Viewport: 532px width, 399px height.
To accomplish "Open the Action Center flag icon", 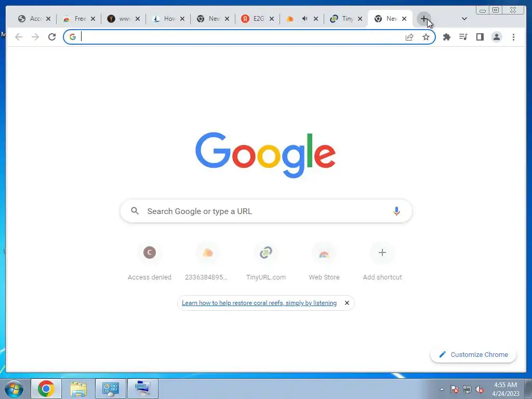I will point(455,390).
